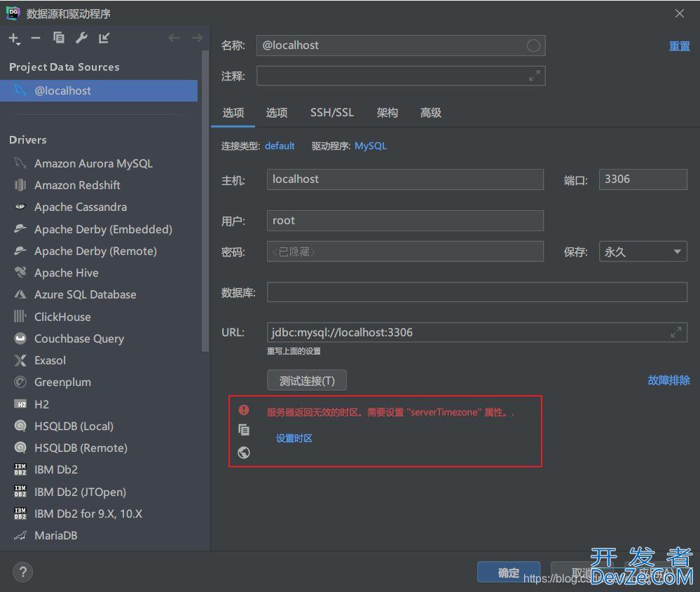Click the left panel vertical scrollbar

[205, 201]
